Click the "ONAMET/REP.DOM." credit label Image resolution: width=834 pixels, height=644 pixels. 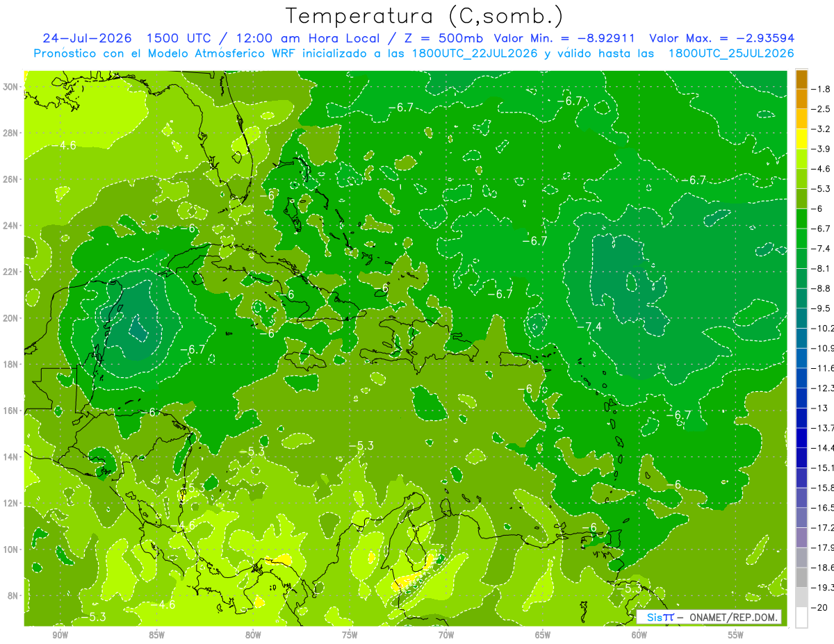coord(734,618)
